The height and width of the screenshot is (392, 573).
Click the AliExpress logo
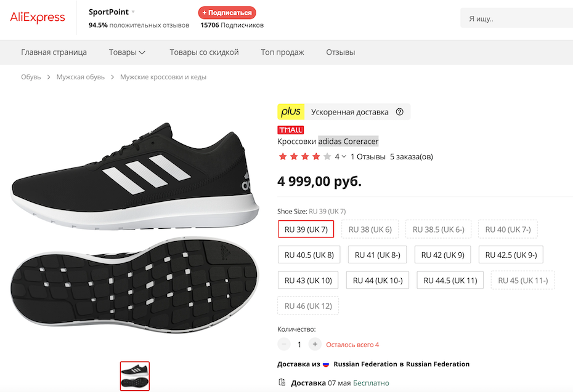tap(38, 18)
